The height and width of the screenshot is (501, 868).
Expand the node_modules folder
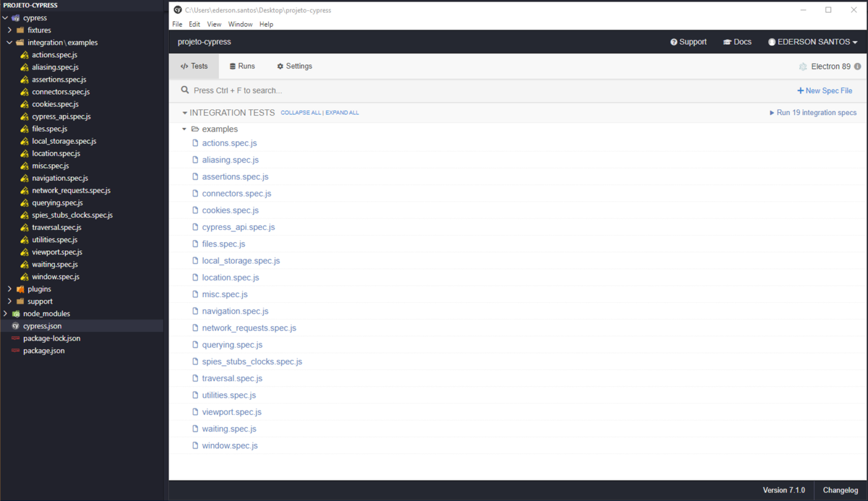[6, 314]
